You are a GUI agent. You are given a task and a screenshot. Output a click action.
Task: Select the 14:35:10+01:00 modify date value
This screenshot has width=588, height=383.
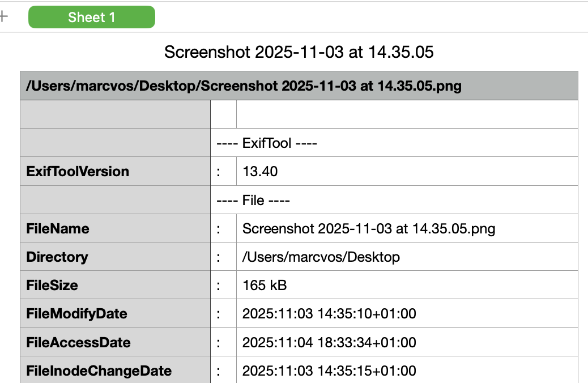pyautogui.click(x=329, y=313)
